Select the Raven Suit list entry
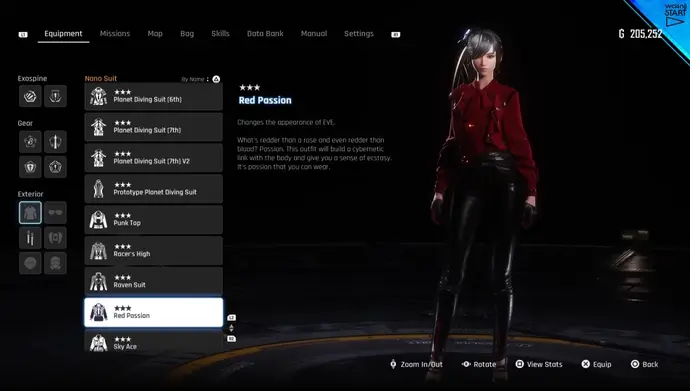This screenshot has height=391, width=690. [x=154, y=281]
